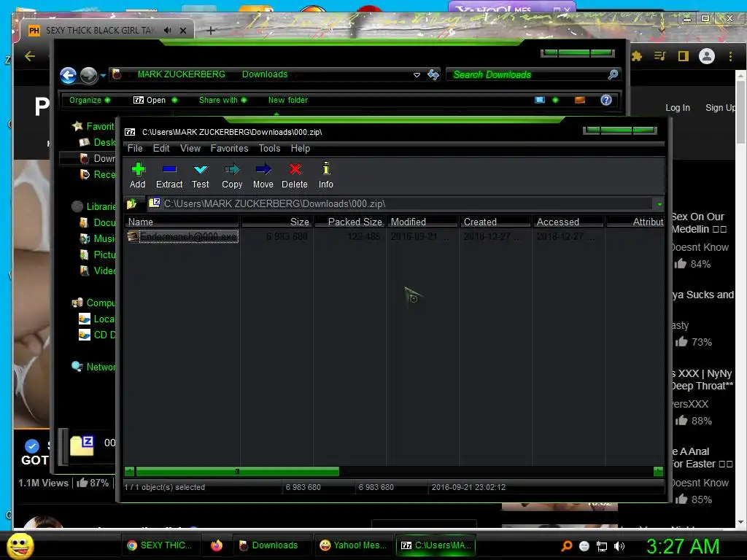Select Libraries in the explorer sidebar
This screenshot has width=747, height=560.
pyautogui.click(x=93, y=206)
